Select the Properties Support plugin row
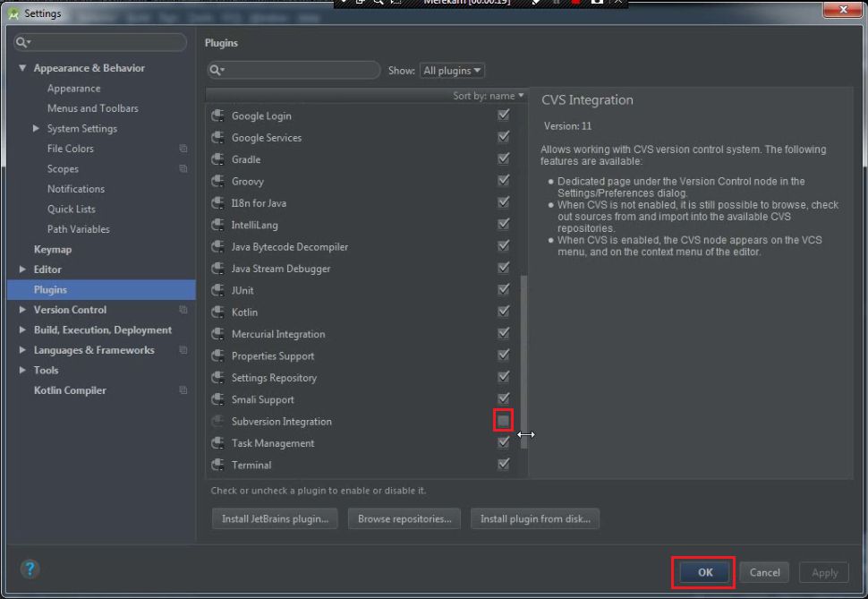The width and height of the screenshot is (868, 599). click(362, 355)
